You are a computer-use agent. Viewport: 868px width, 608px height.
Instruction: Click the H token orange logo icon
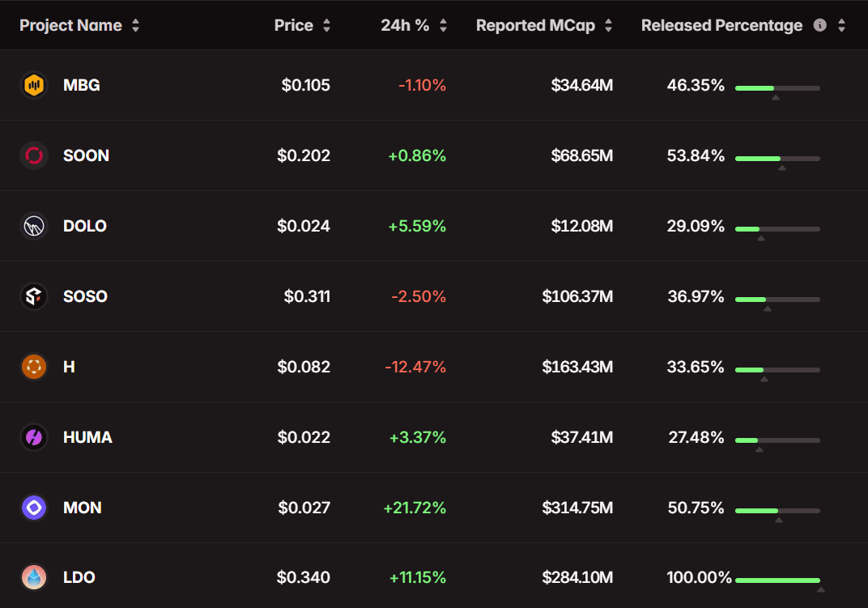pyautogui.click(x=34, y=367)
